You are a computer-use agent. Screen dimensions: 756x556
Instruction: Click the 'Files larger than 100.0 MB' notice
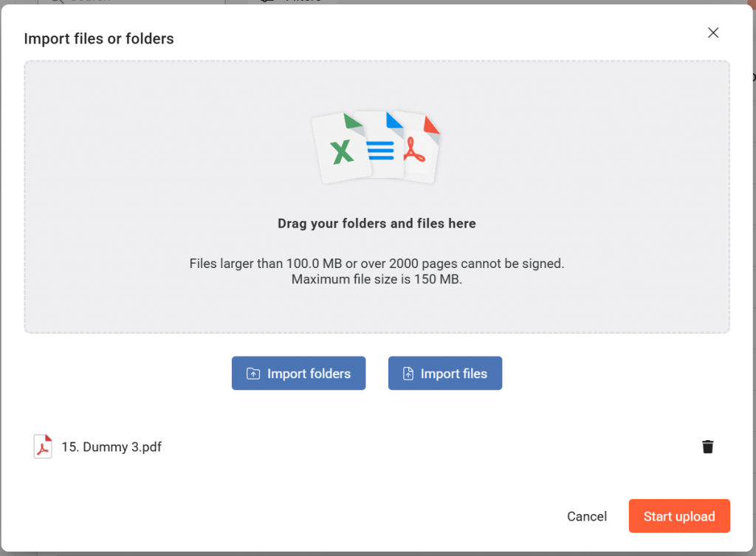377,263
